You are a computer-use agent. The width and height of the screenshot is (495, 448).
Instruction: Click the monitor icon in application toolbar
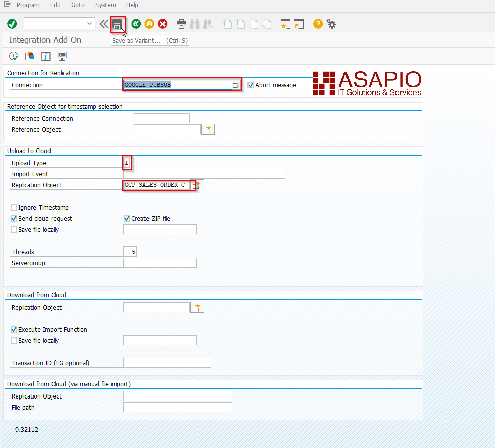click(x=62, y=56)
